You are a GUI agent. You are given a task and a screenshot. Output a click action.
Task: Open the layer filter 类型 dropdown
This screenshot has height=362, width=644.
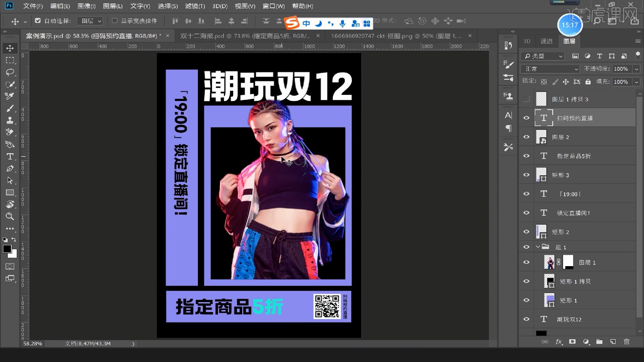pos(542,56)
